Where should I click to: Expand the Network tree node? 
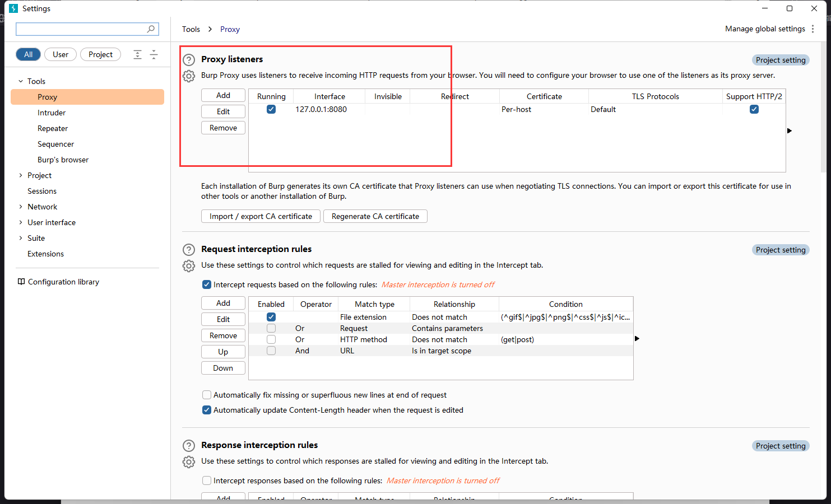point(21,207)
